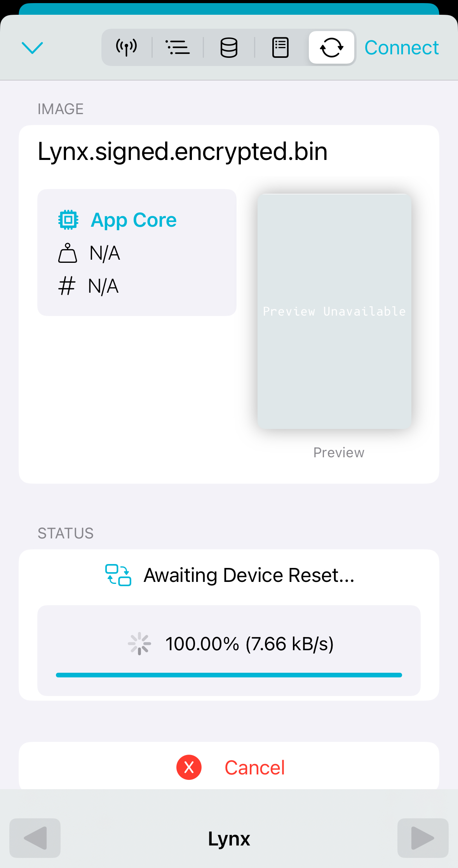Tap the Lynx.signed.encrypted.bin file name
This screenshot has height=868, width=458.
183,151
